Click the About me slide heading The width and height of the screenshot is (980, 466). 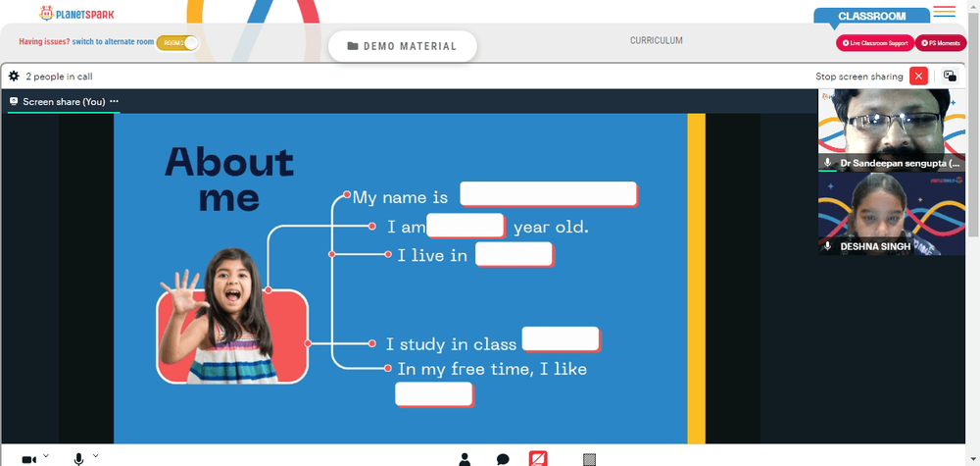coord(228,180)
